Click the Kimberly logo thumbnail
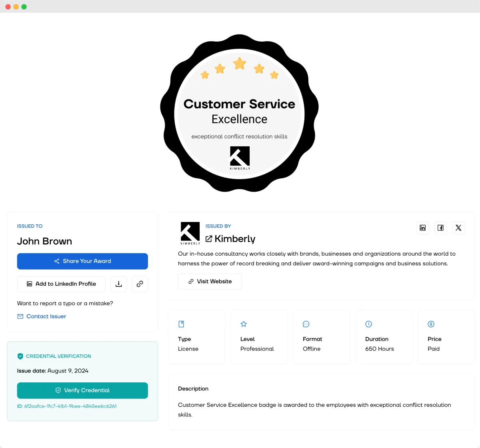 [190, 233]
